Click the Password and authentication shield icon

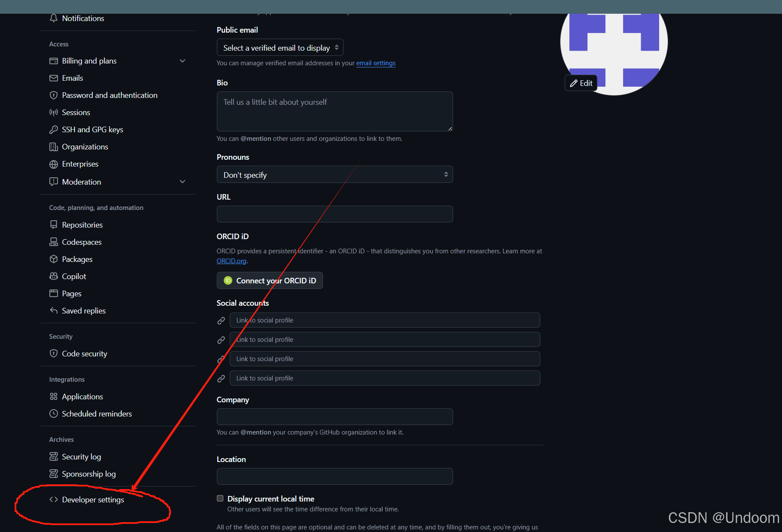pyautogui.click(x=53, y=95)
